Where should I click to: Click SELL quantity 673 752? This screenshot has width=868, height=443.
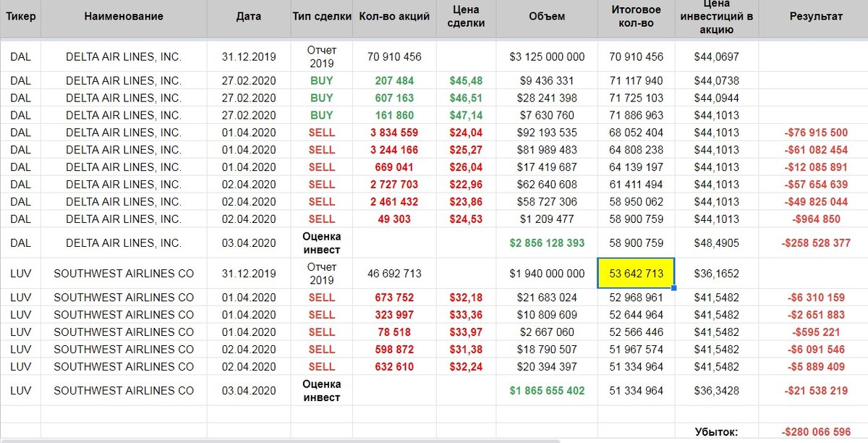click(x=395, y=298)
